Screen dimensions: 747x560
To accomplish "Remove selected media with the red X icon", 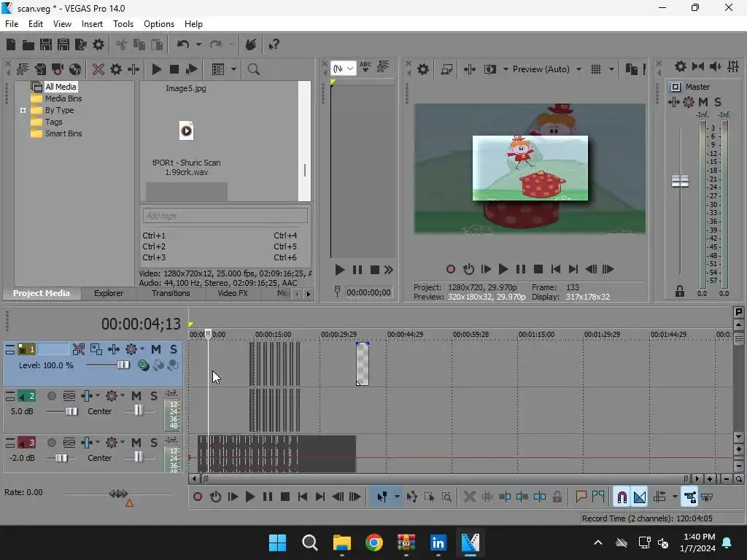I will tap(98, 69).
